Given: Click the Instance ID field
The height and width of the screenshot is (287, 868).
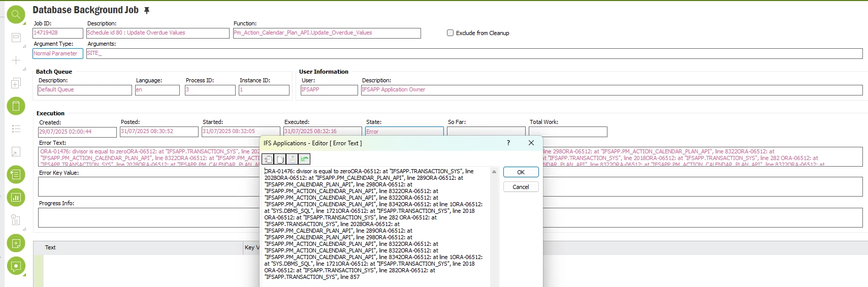Looking at the screenshot, I should click(x=264, y=90).
